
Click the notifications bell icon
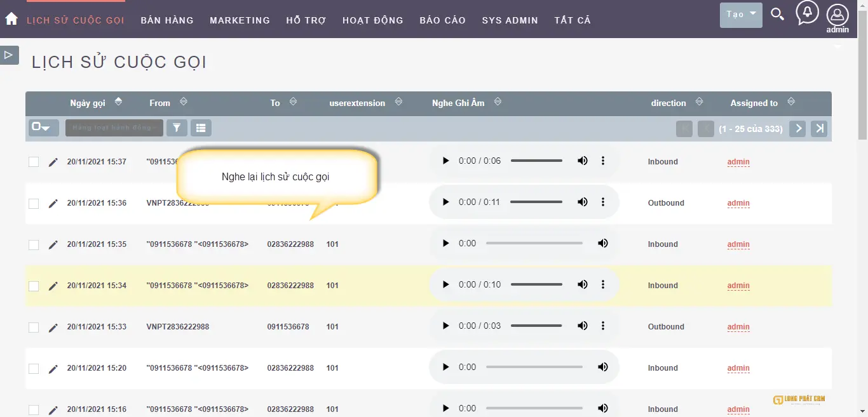coord(806,12)
